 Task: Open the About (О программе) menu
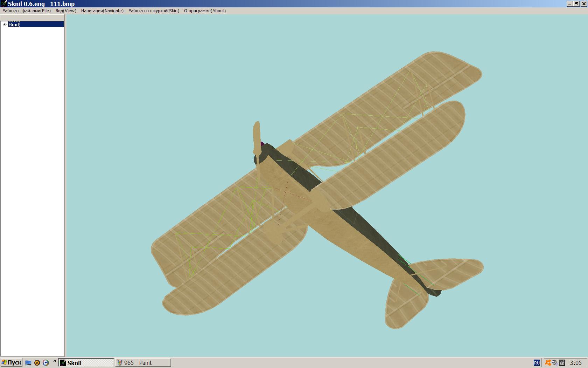[x=205, y=11]
